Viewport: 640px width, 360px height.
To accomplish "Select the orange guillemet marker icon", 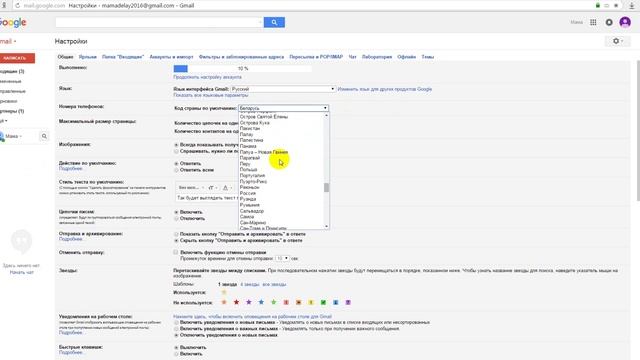I will (x=298, y=302).
